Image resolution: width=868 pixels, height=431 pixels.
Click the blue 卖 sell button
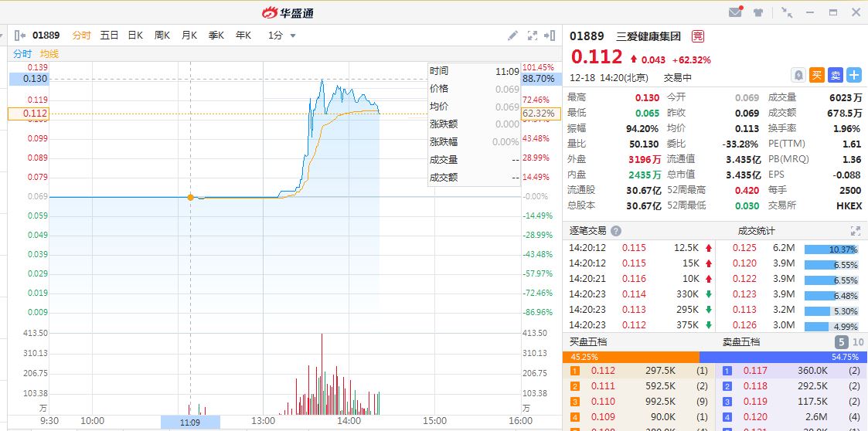pos(836,75)
